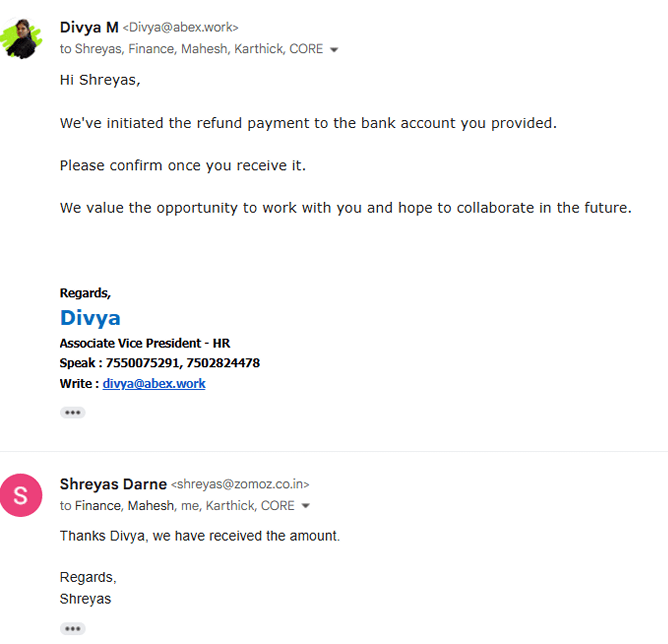668x644 pixels.
Task: Click sender name Divya M
Action: 89,27
